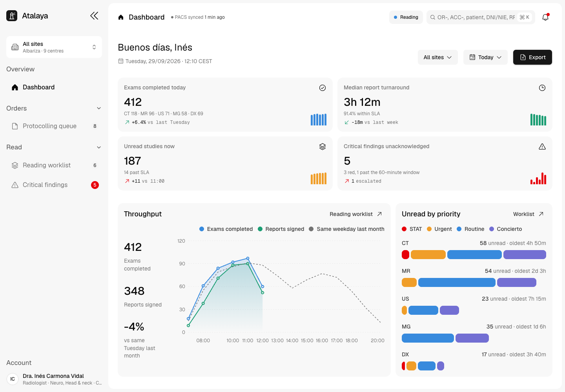The image size is (565, 392).
Task: Open the Today date range dropdown
Action: [x=486, y=57]
